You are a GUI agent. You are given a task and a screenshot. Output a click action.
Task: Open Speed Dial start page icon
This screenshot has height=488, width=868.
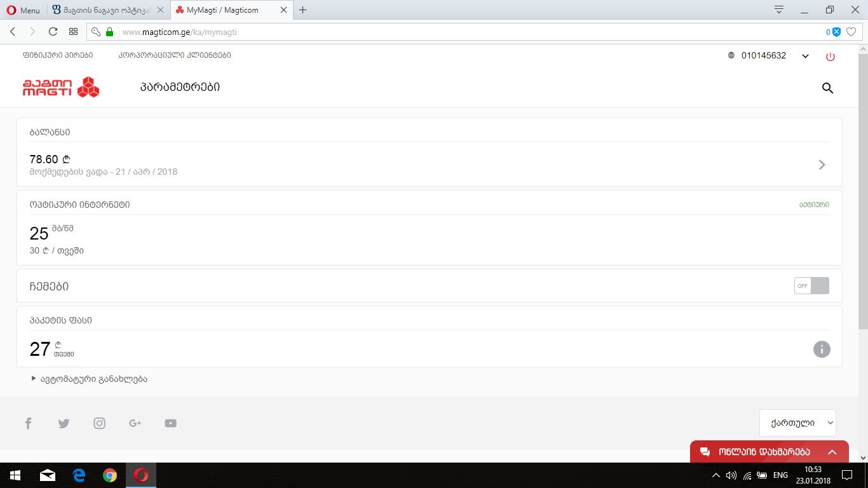(x=73, y=32)
